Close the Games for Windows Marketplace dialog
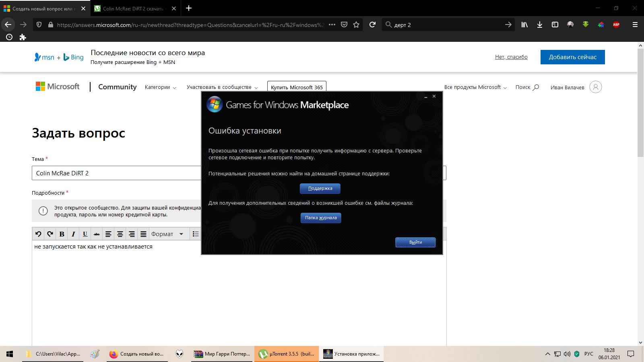 [434, 96]
